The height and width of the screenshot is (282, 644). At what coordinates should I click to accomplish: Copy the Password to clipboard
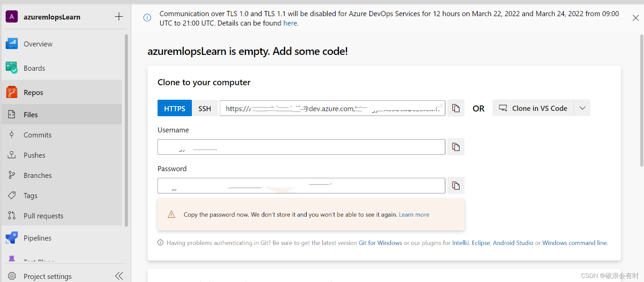[456, 186]
